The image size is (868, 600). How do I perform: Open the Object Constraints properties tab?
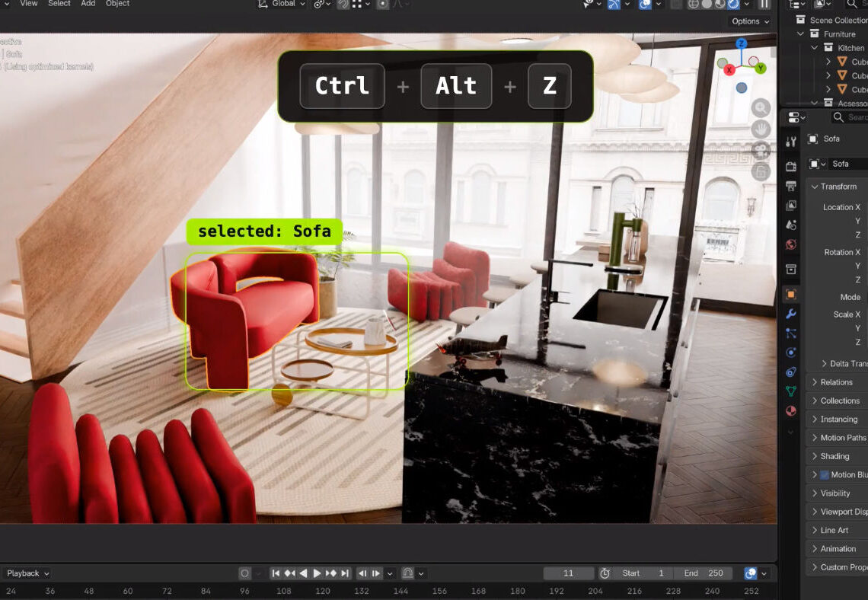click(791, 372)
